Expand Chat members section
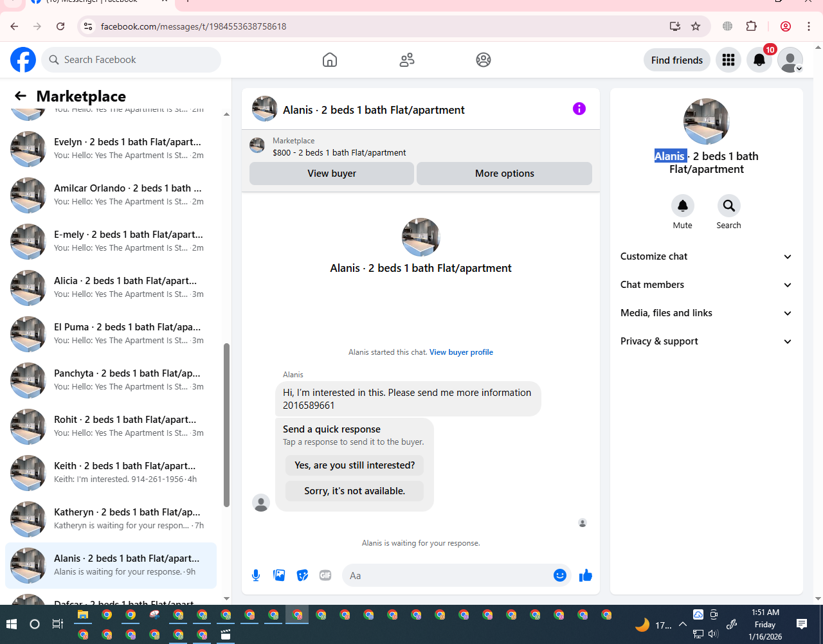This screenshot has width=823, height=644. [x=706, y=285]
